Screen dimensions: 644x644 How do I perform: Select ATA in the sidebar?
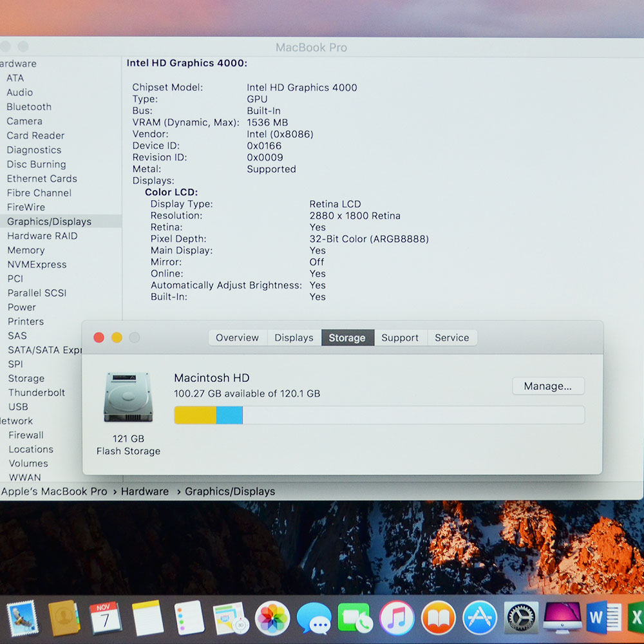[x=15, y=78]
